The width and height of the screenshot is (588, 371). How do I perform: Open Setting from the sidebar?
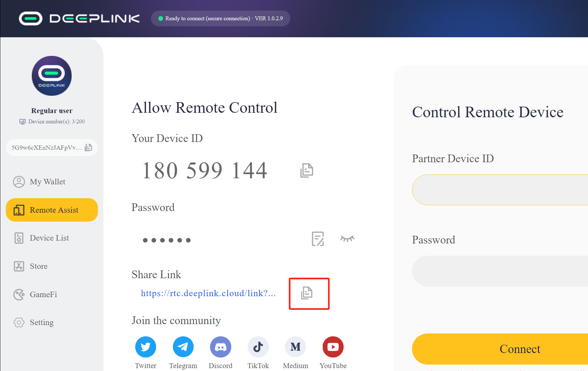point(41,322)
